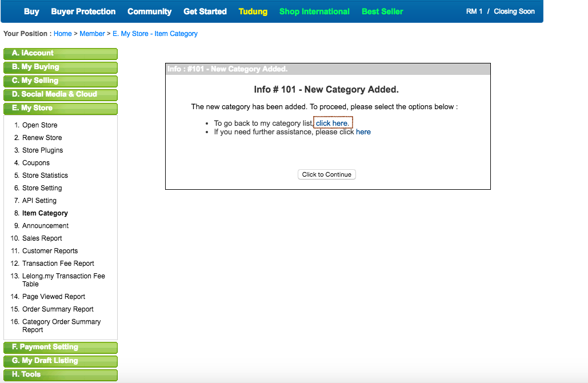The width and height of the screenshot is (588, 383).
Task: Go to Announcement in the sidebar
Action: coord(45,226)
